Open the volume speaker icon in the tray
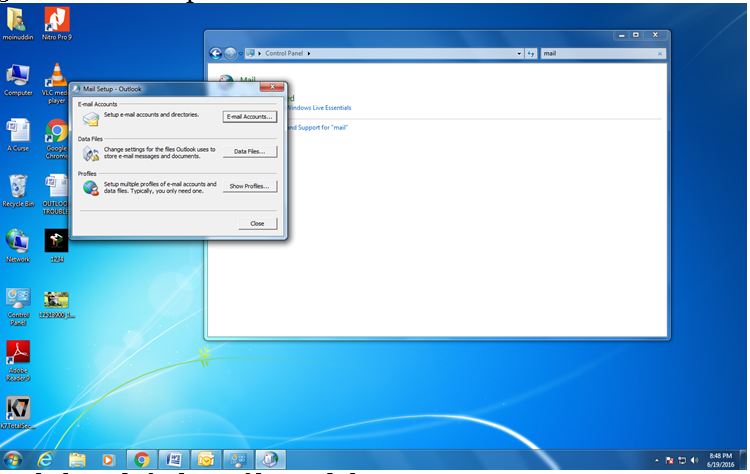 (695, 460)
